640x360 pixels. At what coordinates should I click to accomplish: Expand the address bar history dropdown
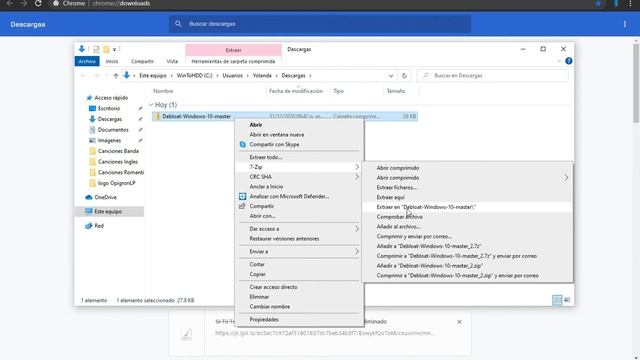391,76
